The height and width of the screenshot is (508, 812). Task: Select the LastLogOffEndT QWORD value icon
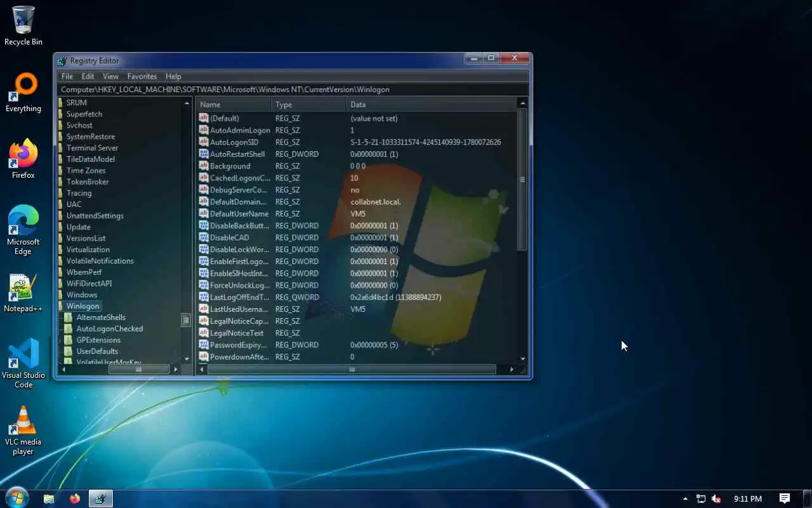click(x=204, y=297)
